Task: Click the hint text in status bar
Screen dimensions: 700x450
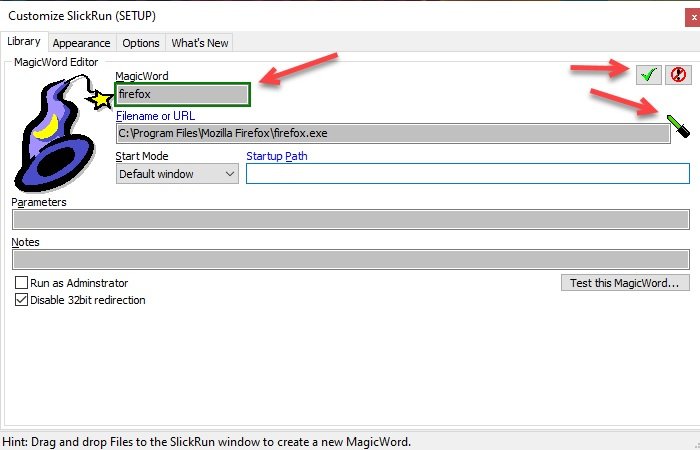Action: tap(206, 442)
